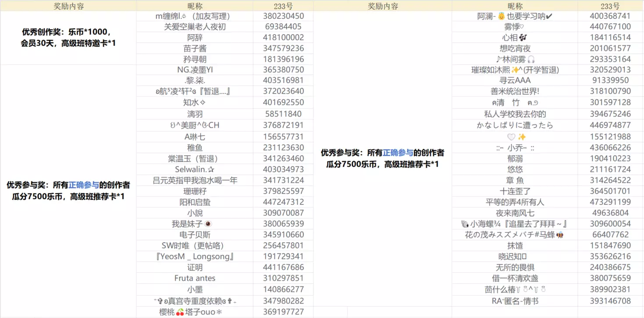The height and width of the screenshot is (318, 644).
Task: Click nickname cell NG.凌墨YI
Action: (x=195, y=70)
